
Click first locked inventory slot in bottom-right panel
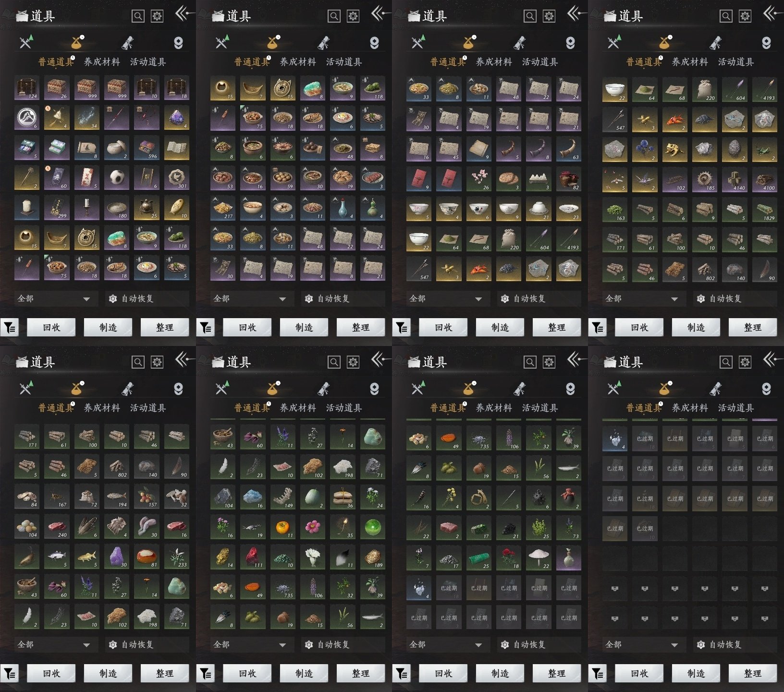[614, 588]
